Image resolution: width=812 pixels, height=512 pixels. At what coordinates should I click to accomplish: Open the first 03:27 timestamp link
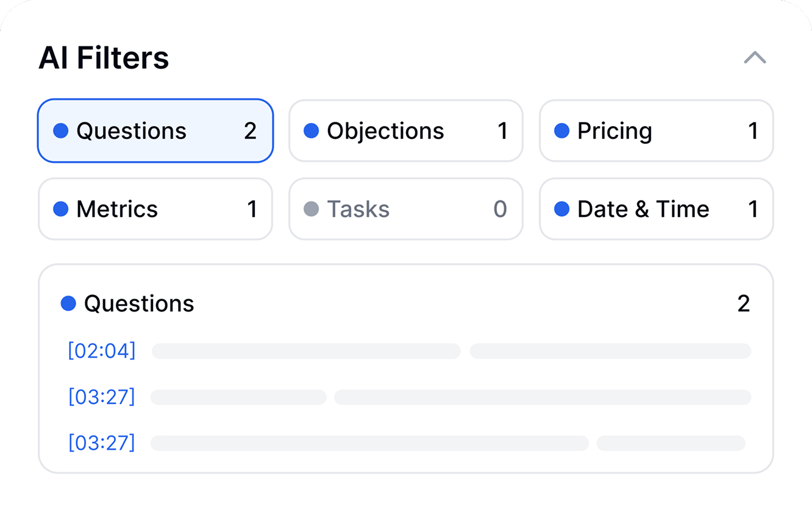[x=102, y=397]
